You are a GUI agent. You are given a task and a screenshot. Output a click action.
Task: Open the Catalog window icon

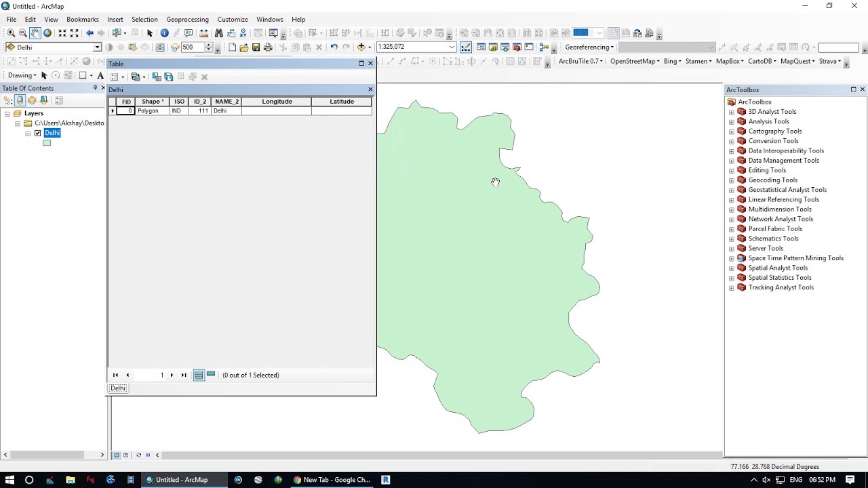pyautogui.click(x=493, y=47)
